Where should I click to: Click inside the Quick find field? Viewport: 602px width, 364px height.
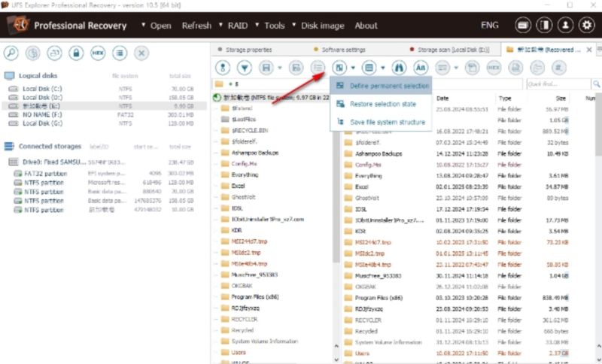(x=558, y=84)
